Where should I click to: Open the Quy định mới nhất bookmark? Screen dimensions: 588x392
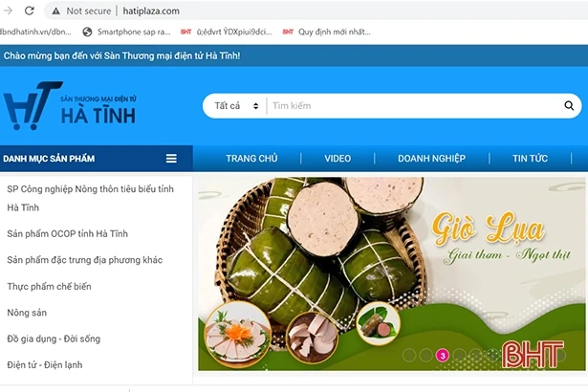point(326,32)
